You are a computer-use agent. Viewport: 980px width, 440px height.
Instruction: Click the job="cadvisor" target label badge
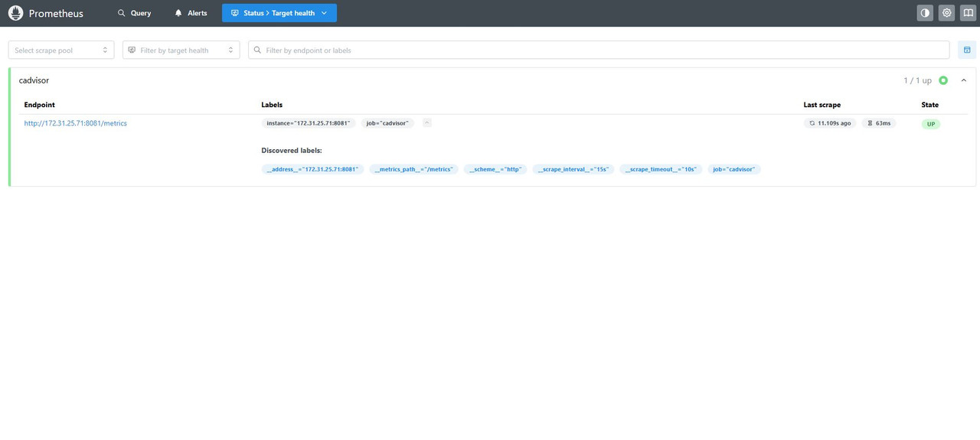click(x=387, y=123)
